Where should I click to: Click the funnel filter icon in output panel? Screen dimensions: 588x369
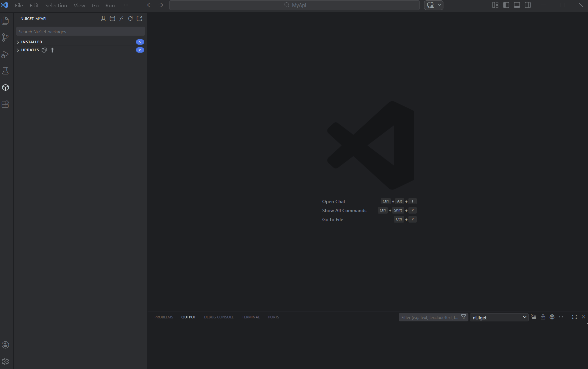463,317
